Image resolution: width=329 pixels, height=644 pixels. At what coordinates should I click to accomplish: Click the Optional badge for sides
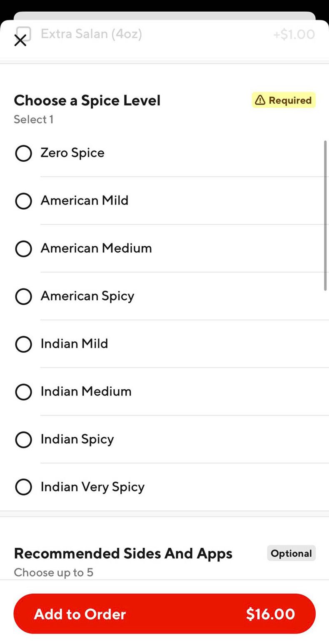point(291,553)
